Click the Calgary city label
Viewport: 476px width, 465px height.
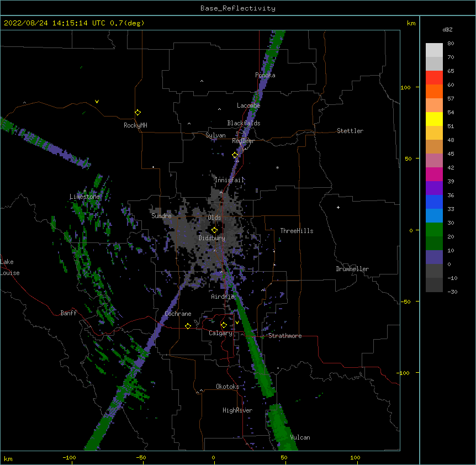220,333
